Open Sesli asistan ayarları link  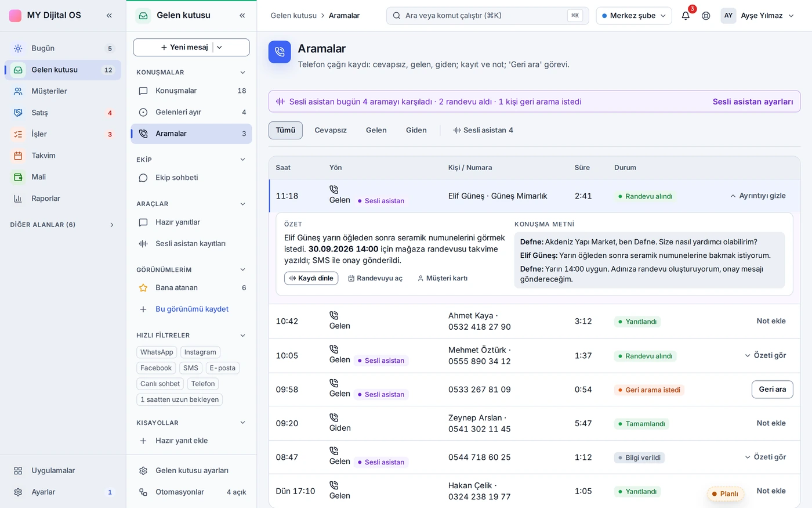tap(752, 102)
